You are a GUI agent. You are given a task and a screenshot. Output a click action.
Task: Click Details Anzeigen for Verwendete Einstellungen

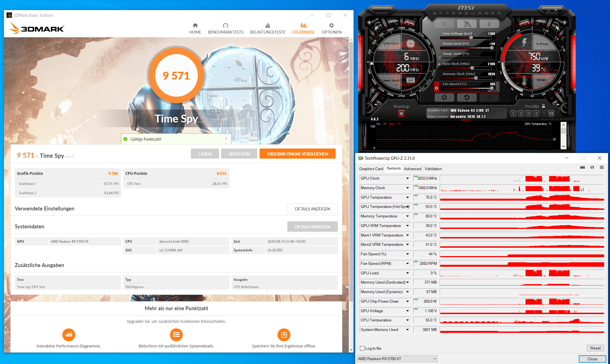click(x=312, y=209)
